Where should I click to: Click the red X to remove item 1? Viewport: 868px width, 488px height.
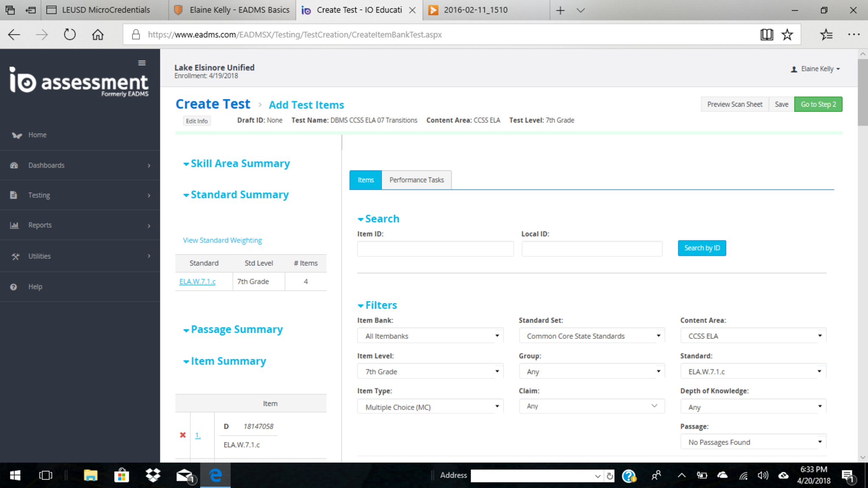point(183,435)
